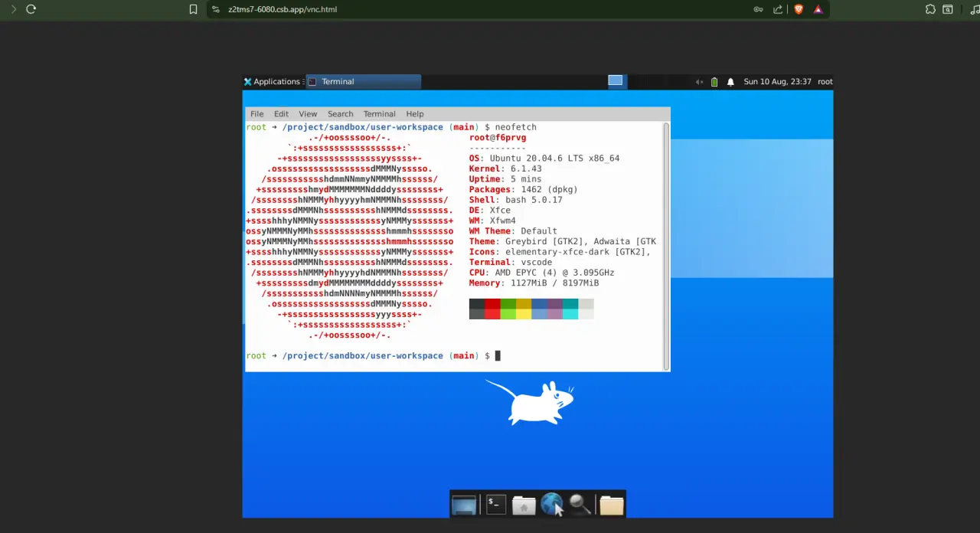Launch the Terminal emulator from the dock

495,505
